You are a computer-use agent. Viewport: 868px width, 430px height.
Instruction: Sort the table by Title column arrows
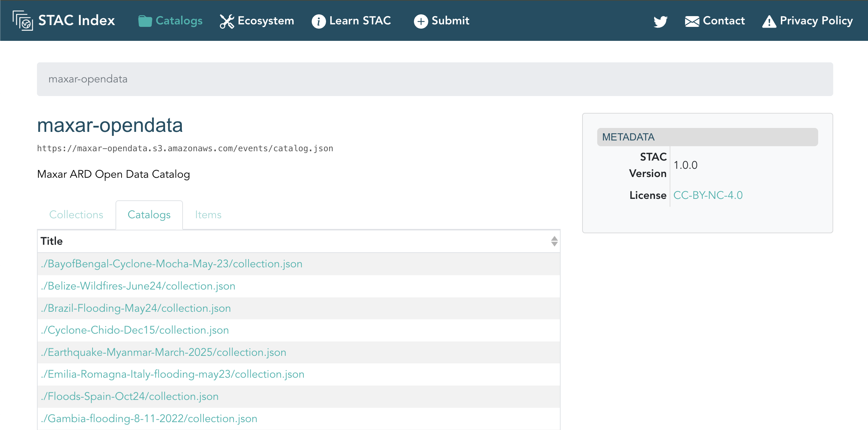(554, 241)
